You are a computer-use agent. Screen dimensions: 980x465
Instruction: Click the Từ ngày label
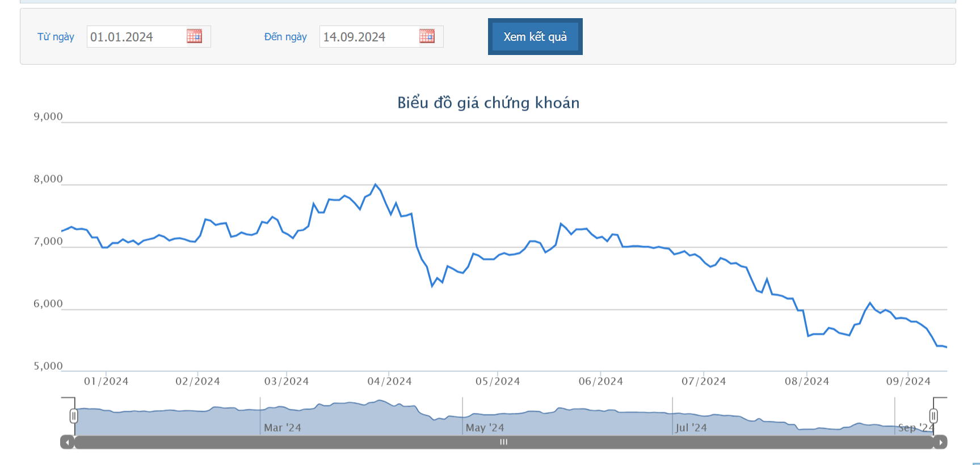tap(56, 37)
